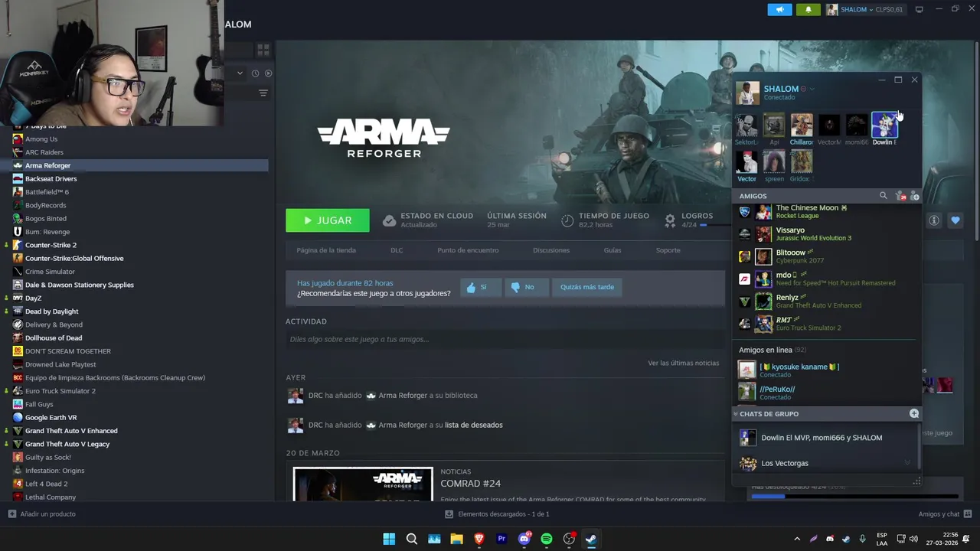Click the add friend icon

pyautogui.click(x=914, y=197)
